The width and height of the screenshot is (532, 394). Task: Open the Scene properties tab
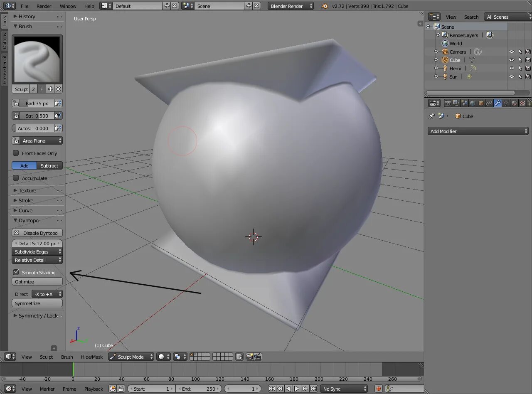pyautogui.click(x=464, y=103)
